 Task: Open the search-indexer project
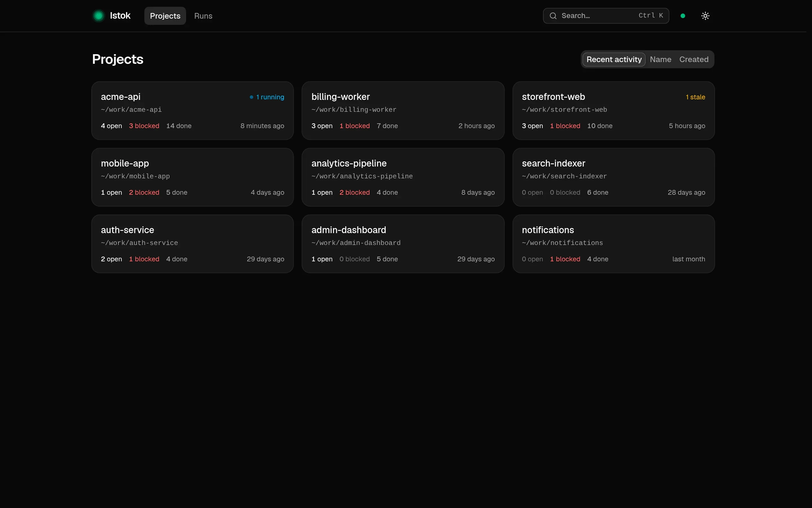click(613, 177)
